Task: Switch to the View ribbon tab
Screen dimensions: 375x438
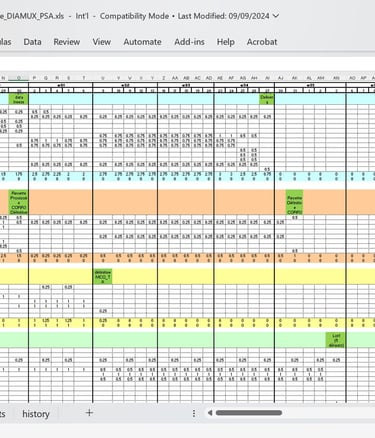Action: [x=102, y=42]
